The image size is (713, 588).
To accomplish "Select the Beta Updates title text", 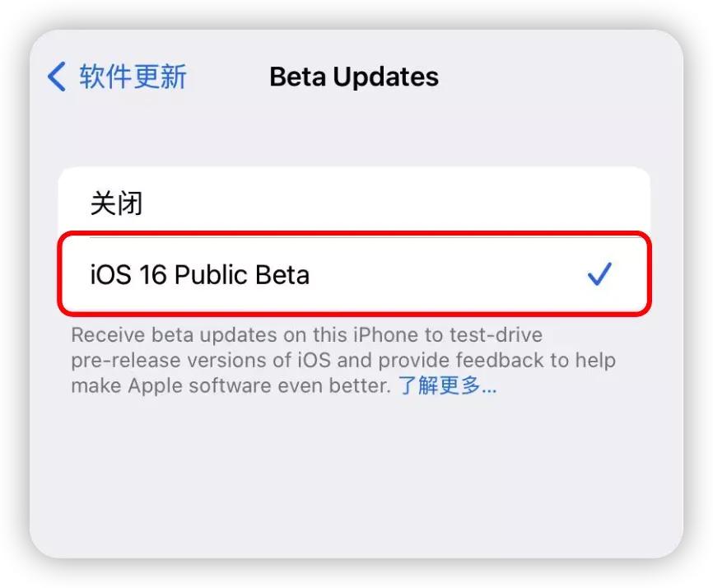I will point(352,77).
